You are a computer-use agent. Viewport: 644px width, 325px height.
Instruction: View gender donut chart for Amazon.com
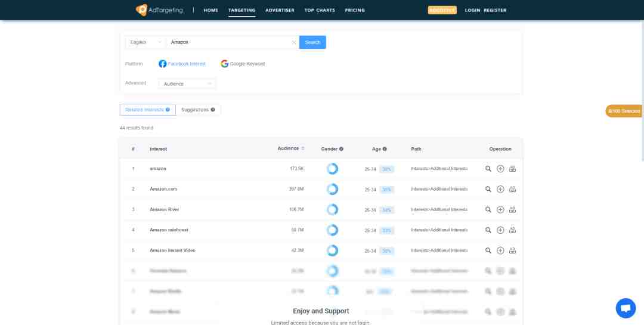(332, 190)
